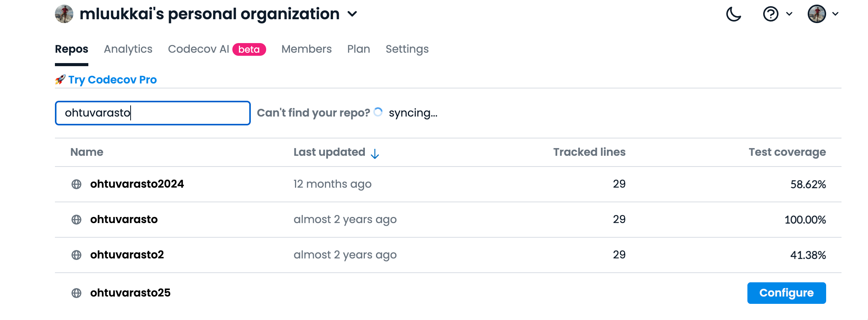Viewport: 868px width, 320px height.
Task: Toggle dark mode with the moon icon
Action: 733,14
